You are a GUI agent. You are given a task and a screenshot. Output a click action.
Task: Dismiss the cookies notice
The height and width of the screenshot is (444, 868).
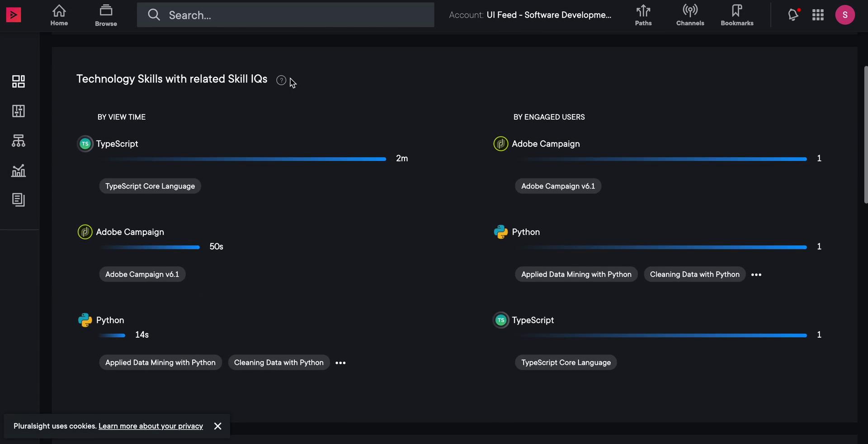[218, 426]
